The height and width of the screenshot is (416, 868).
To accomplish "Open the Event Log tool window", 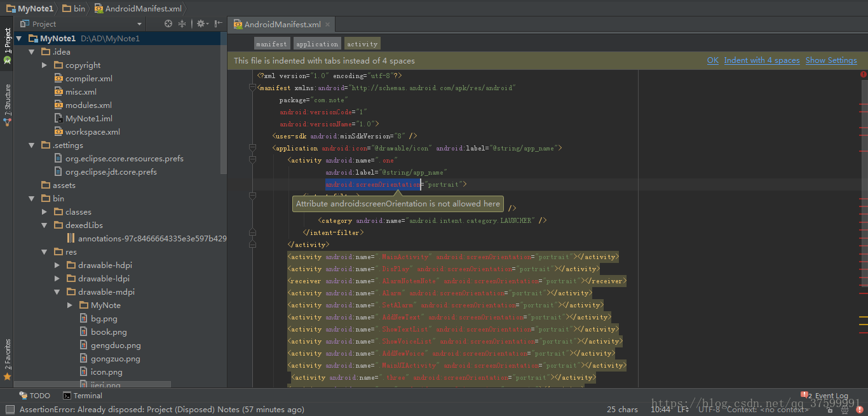I will [x=825, y=396].
